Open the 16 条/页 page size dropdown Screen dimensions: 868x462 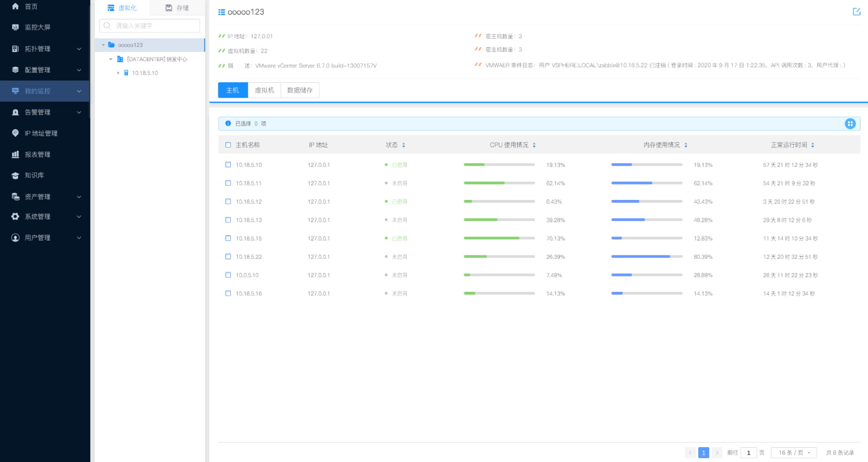793,452
